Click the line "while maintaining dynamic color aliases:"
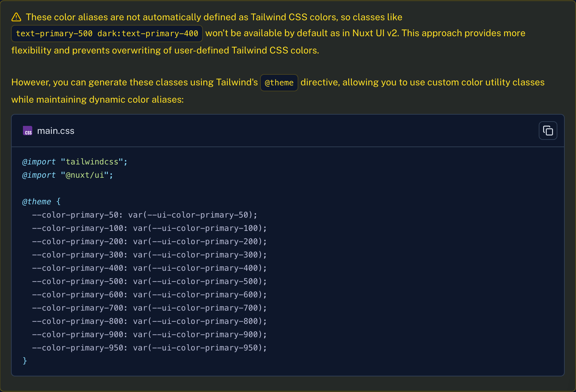The width and height of the screenshot is (576, 392). pyautogui.click(x=97, y=99)
